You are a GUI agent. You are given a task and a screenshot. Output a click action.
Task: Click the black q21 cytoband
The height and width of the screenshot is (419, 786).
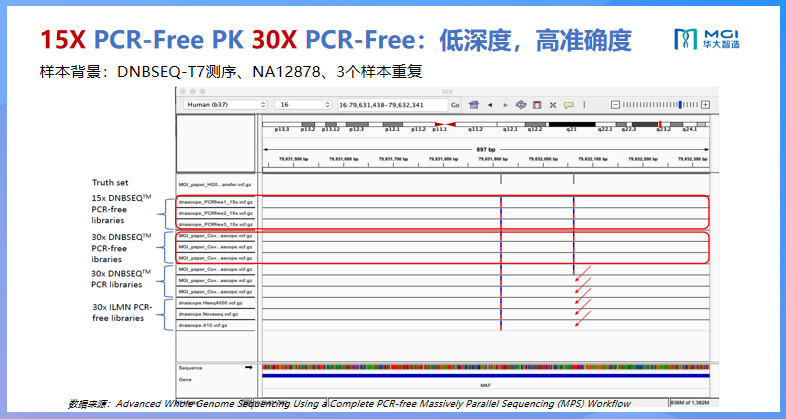pyautogui.click(x=572, y=124)
